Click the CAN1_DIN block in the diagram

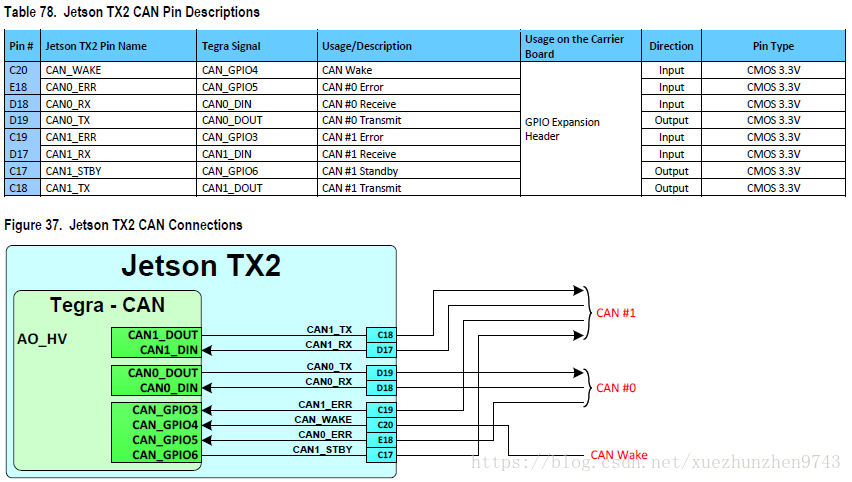(156, 350)
